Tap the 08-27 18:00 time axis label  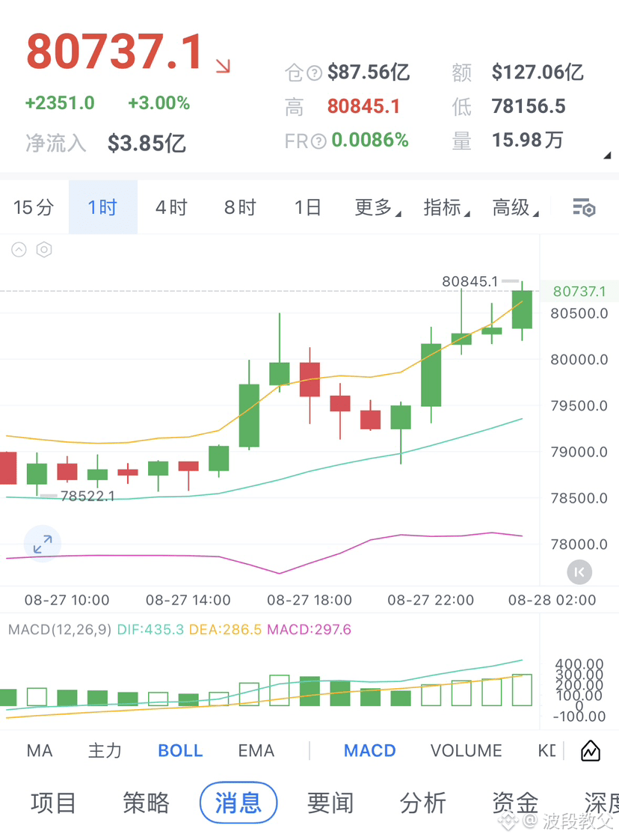(x=309, y=600)
